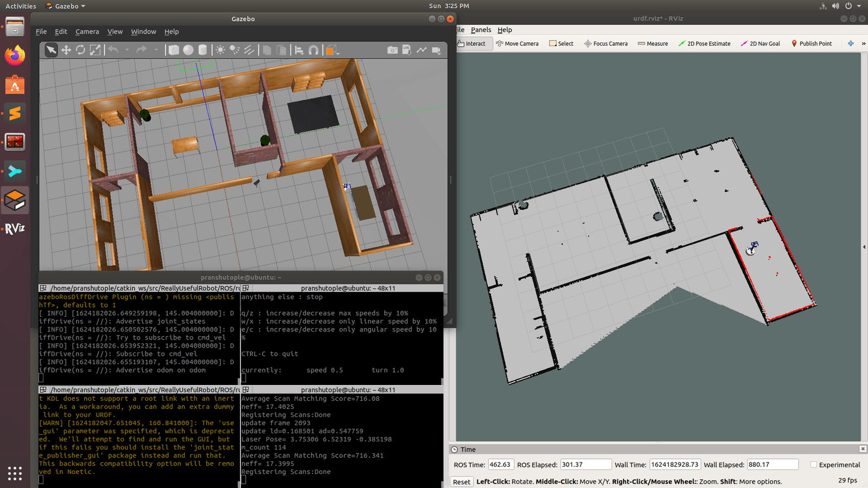The width and height of the screenshot is (868, 488).
Task: Open Firefox from the Ubuntu dock
Action: [15, 55]
